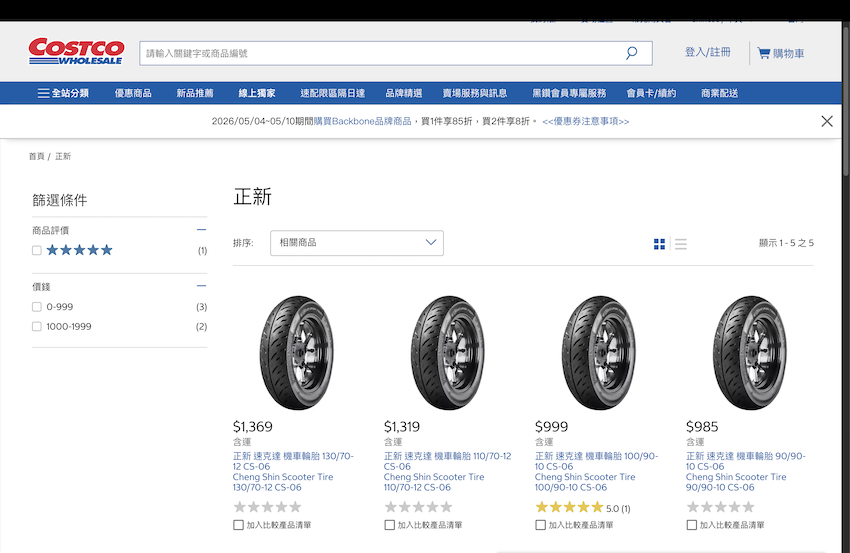Screen dimensions: 850x553
Task: Check the five-star rating filter checkbox
Action: [x=37, y=250]
